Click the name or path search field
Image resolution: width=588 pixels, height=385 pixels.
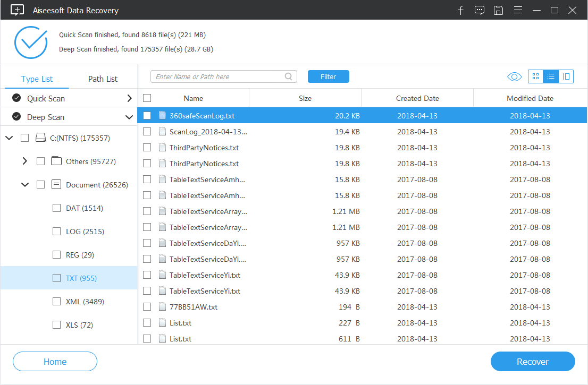point(218,76)
